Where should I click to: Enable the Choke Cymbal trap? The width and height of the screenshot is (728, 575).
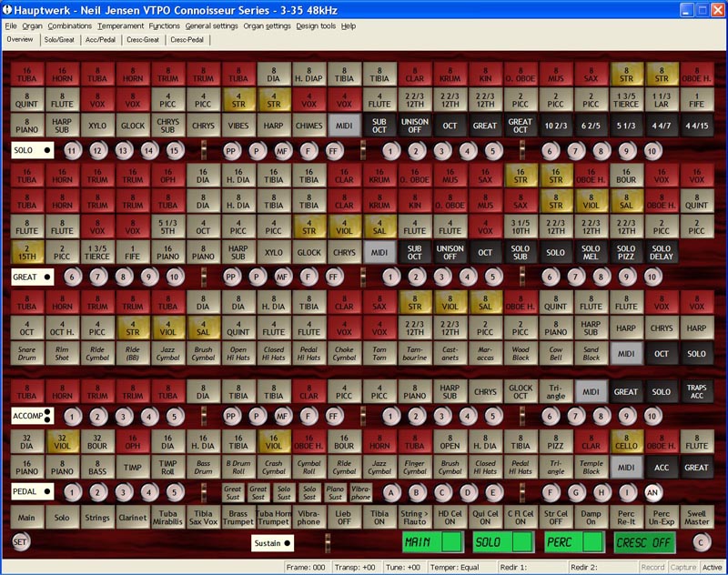coord(344,353)
